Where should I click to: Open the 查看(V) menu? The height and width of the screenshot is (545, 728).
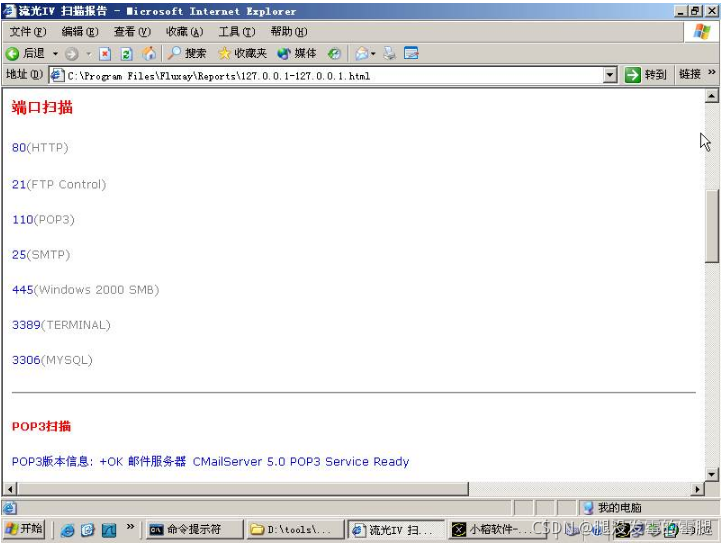(x=132, y=32)
